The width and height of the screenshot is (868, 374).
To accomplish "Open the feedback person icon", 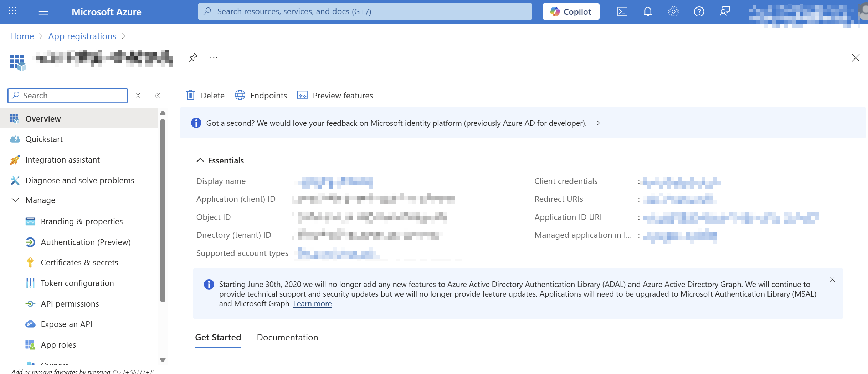I will 724,12.
